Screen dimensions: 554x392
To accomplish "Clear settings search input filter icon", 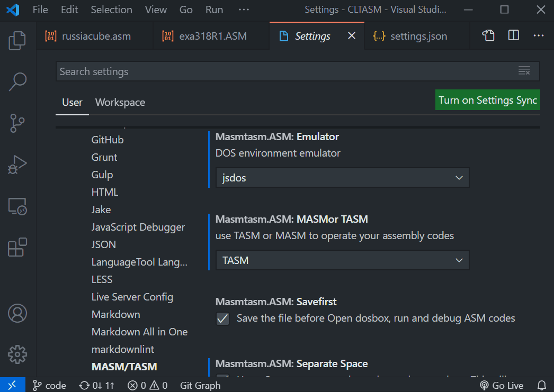I will [x=524, y=71].
